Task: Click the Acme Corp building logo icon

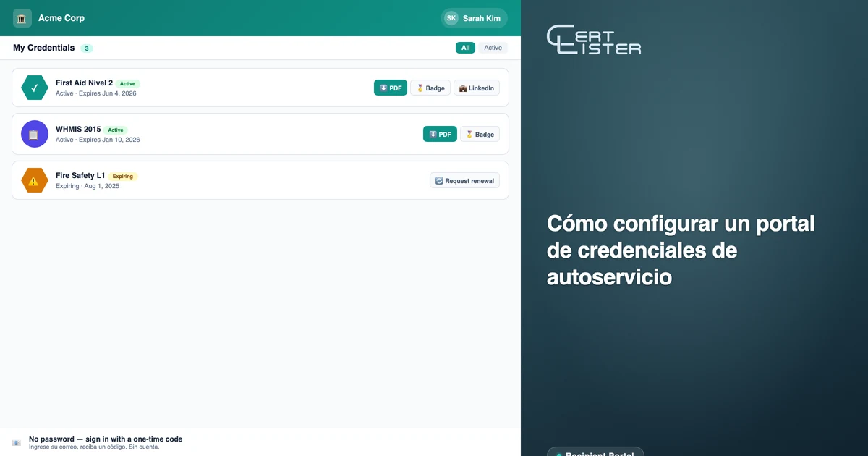Action: coord(22,18)
